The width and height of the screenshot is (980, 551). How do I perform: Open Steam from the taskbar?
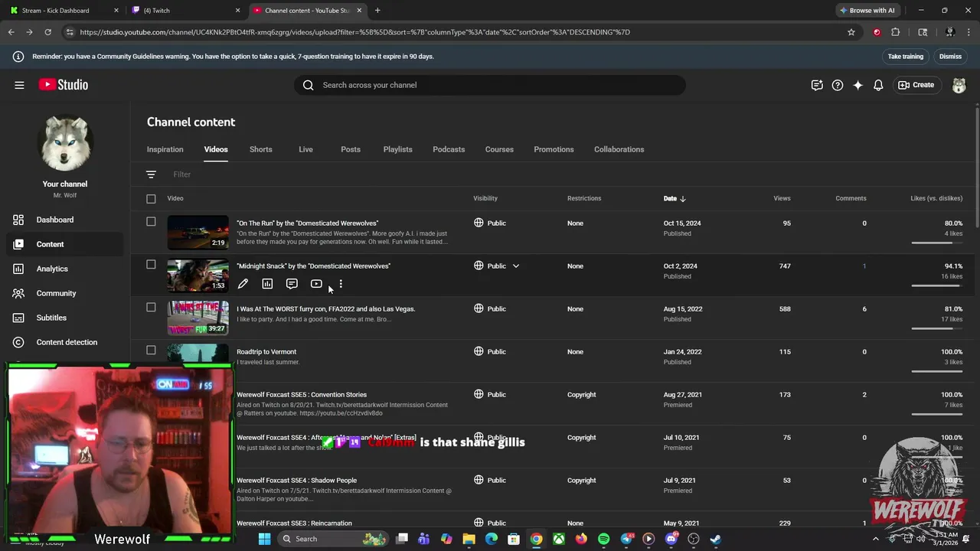(715, 539)
